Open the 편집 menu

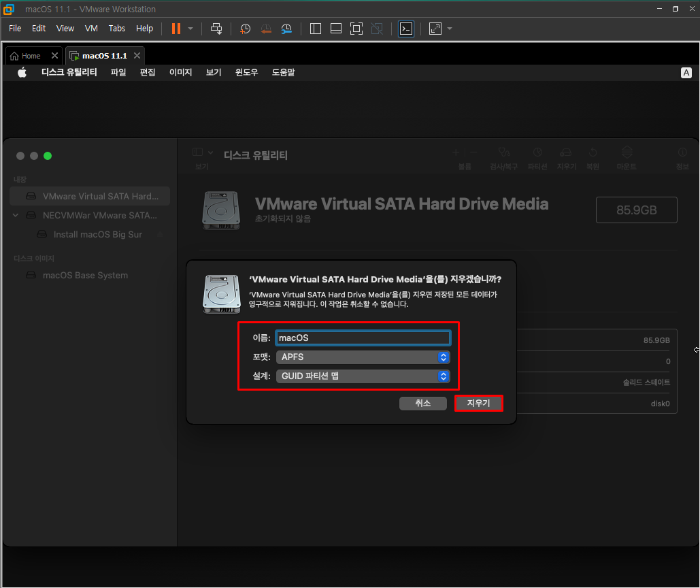tap(148, 72)
